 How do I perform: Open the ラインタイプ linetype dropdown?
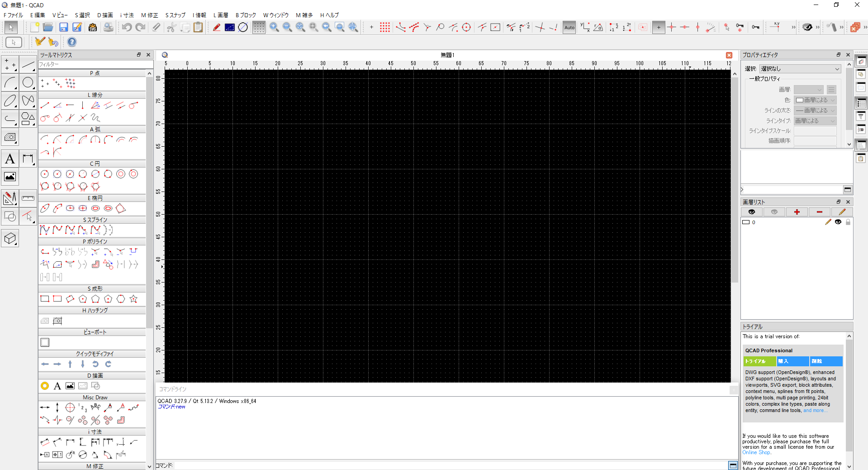[x=816, y=121]
